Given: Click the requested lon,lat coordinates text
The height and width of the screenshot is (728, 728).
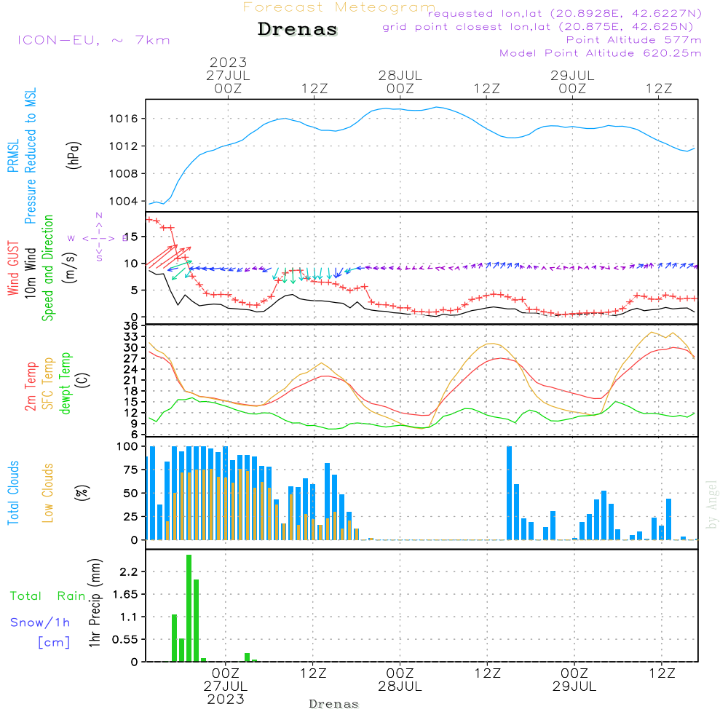Looking at the screenshot, I should coord(564,13).
